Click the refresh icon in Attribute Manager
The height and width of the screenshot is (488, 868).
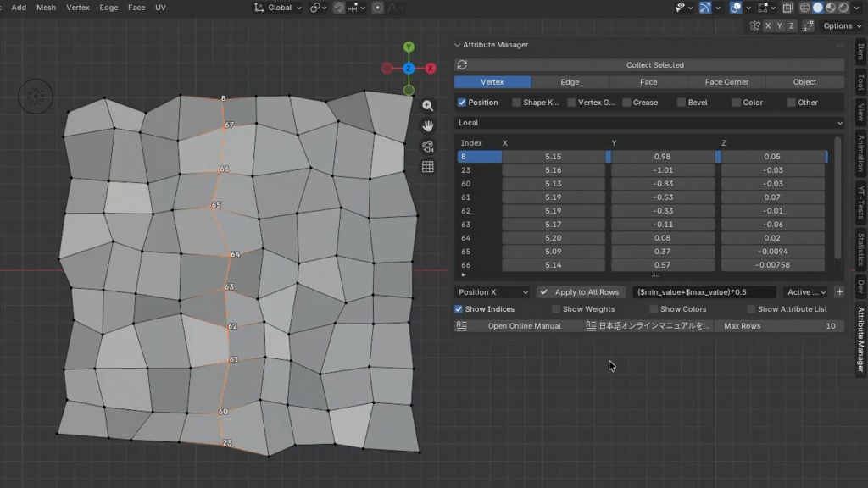click(461, 64)
